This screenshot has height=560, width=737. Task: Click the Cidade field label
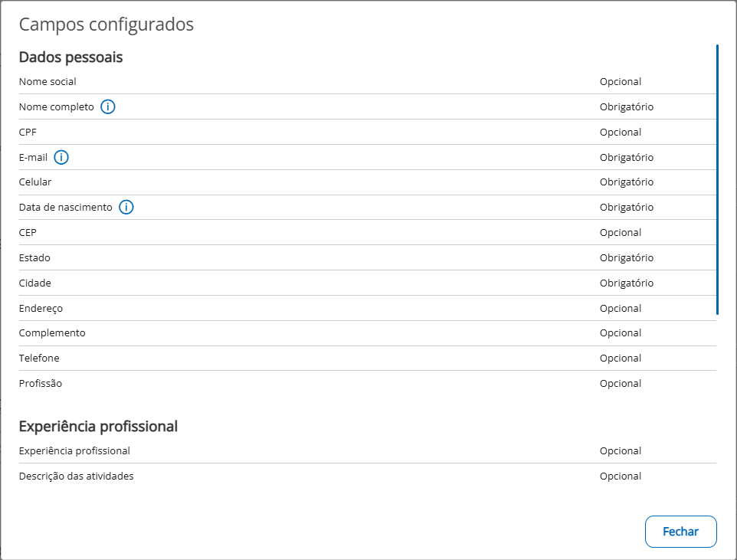[35, 283]
